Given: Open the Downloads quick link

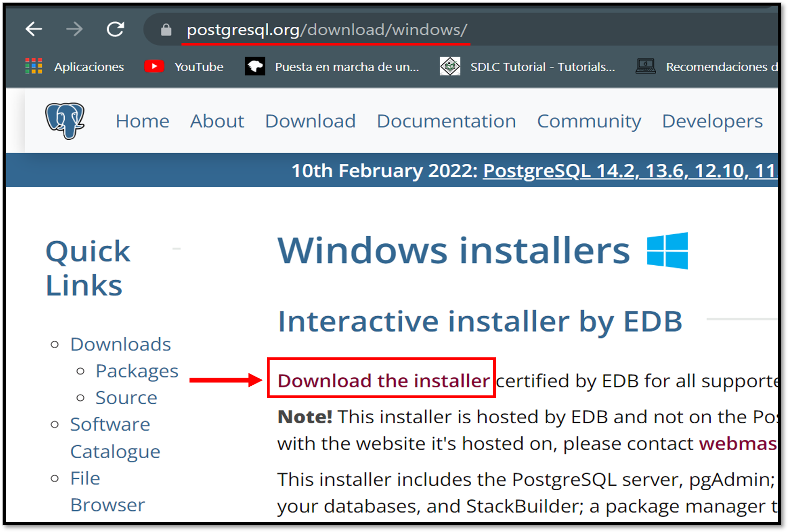Looking at the screenshot, I should click(121, 344).
